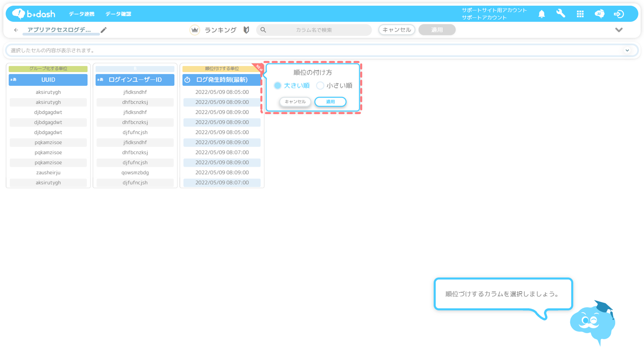Apply the ranking order in popup
The width and height of the screenshot is (644, 362).
tap(330, 102)
